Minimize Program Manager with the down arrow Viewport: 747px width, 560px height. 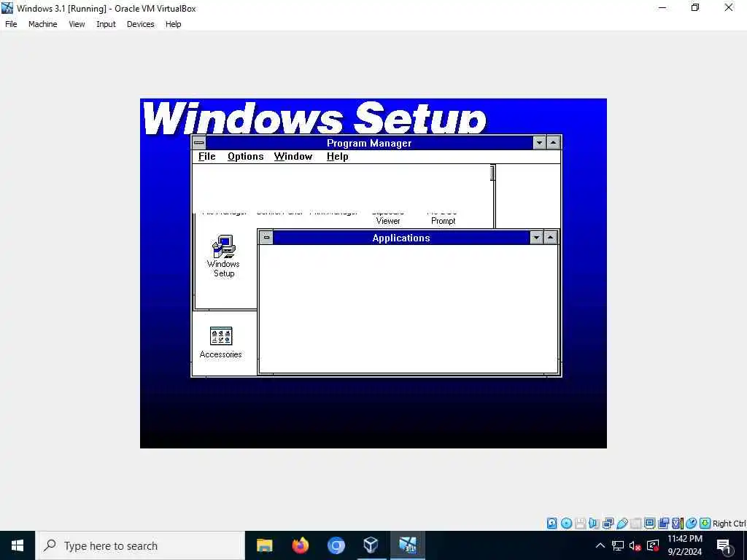[x=539, y=142]
